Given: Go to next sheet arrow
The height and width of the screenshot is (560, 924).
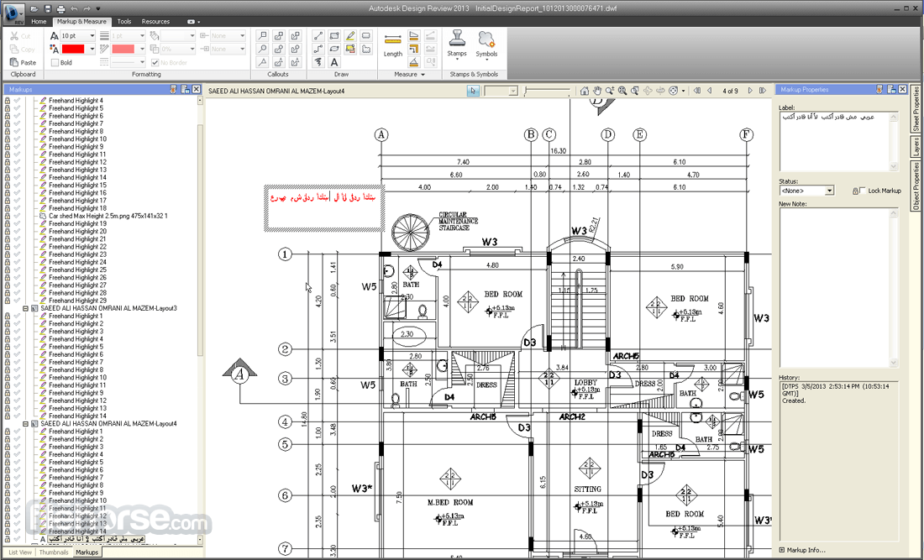Looking at the screenshot, I should click(750, 91).
